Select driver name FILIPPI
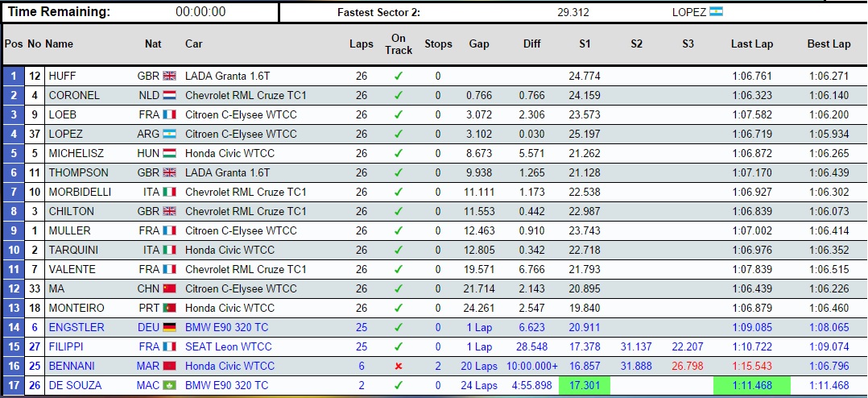Viewport: 868px width, 398px height. click(x=66, y=347)
